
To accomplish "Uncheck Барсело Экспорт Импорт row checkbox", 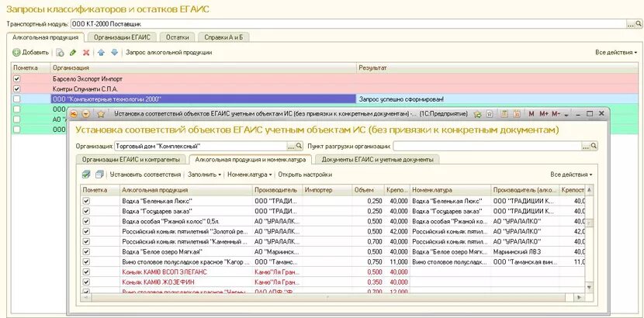I will pyautogui.click(x=16, y=78).
